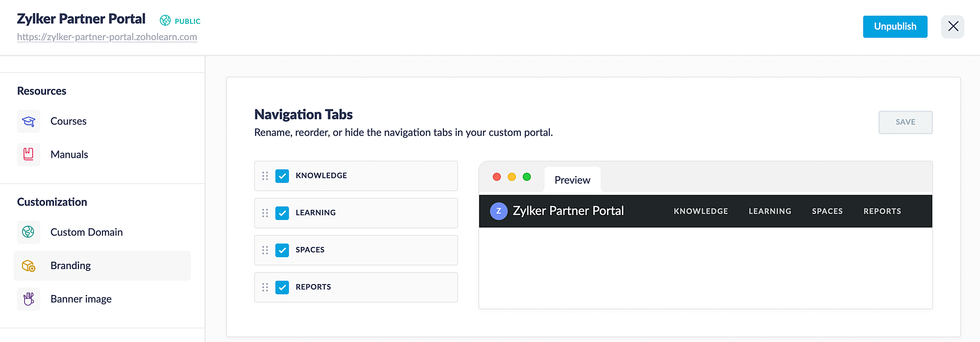Go to Custom Domain settings
980x342 pixels.
pyautogui.click(x=87, y=232)
